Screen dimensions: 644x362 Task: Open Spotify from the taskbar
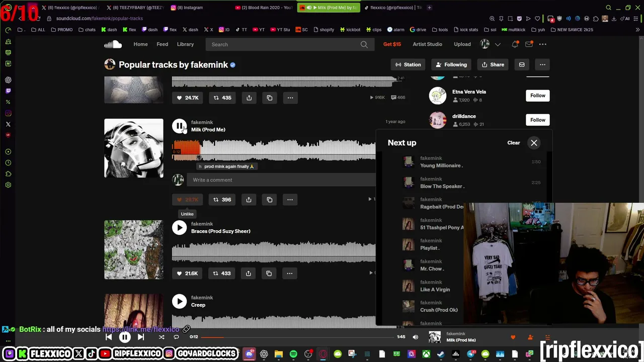[293, 354]
